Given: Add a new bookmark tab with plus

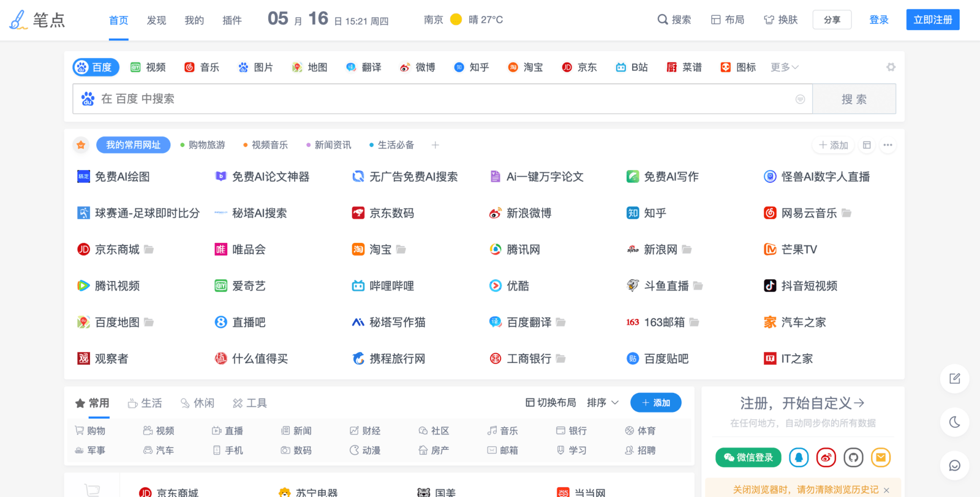Looking at the screenshot, I should click(435, 145).
